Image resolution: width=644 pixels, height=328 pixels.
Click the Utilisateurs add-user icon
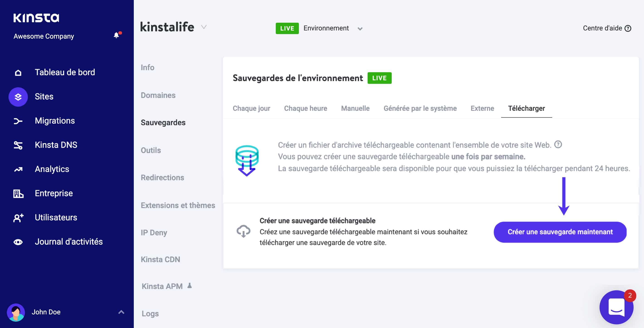[x=18, y=217]
